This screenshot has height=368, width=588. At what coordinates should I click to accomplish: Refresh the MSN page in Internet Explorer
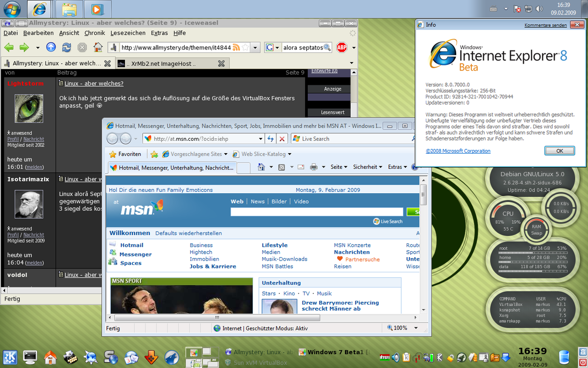point(271,139)
